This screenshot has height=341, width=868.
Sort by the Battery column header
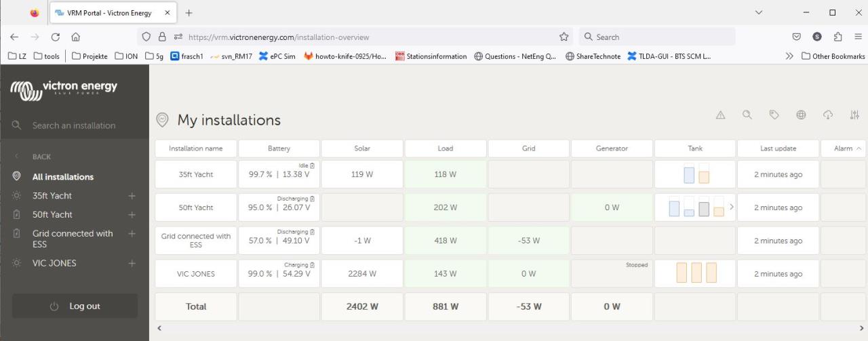[279, 148]
